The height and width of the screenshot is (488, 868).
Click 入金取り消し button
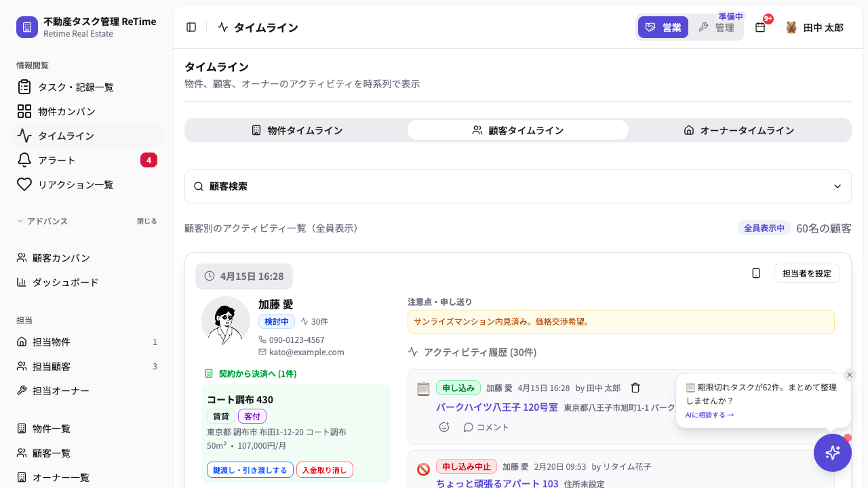click(x=325, y=470)
